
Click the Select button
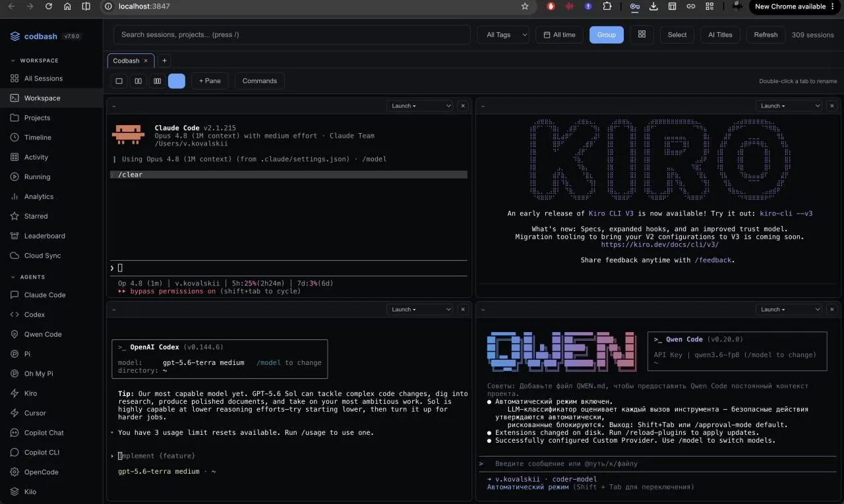(677, 35)
